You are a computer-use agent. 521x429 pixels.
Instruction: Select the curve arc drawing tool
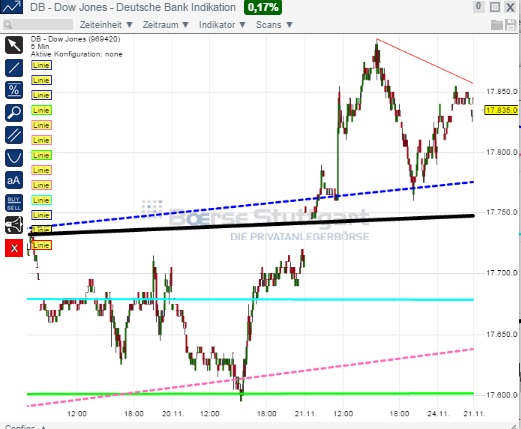pos(14,158)
